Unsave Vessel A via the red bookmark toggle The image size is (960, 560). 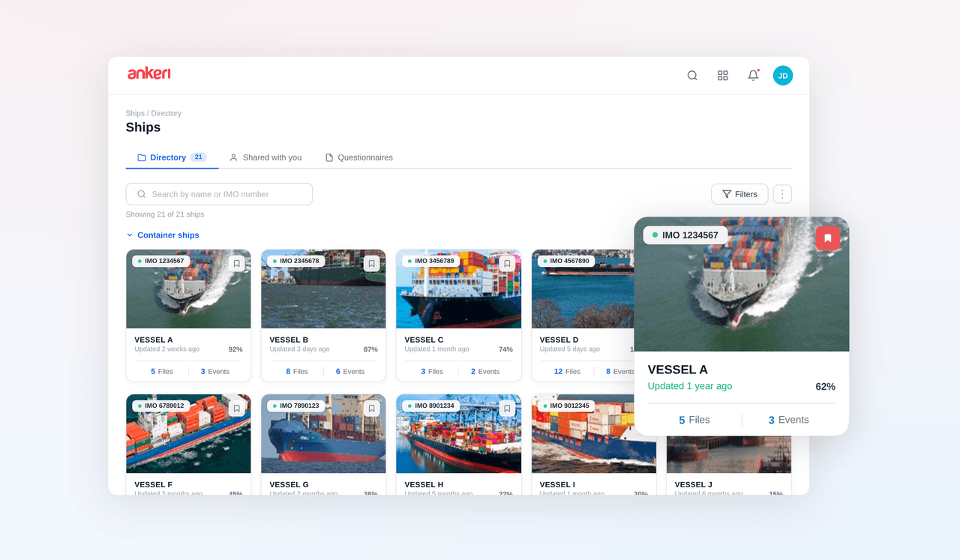coord(827,238)
